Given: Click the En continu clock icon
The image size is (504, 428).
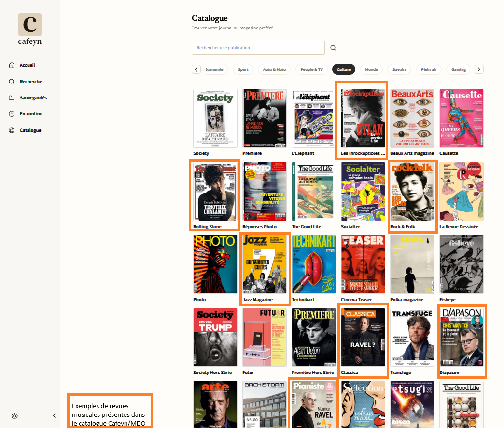Looking at the screenshot, I should pos(12,114).
